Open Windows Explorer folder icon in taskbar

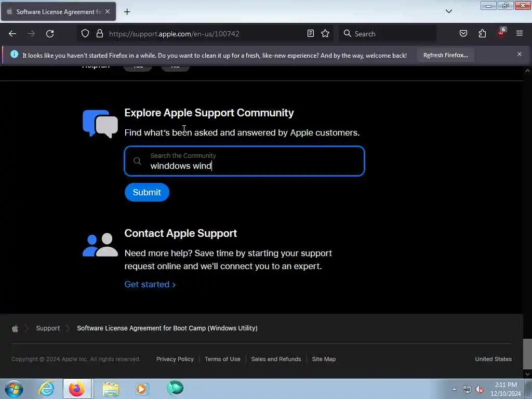[x=111, y=389]
